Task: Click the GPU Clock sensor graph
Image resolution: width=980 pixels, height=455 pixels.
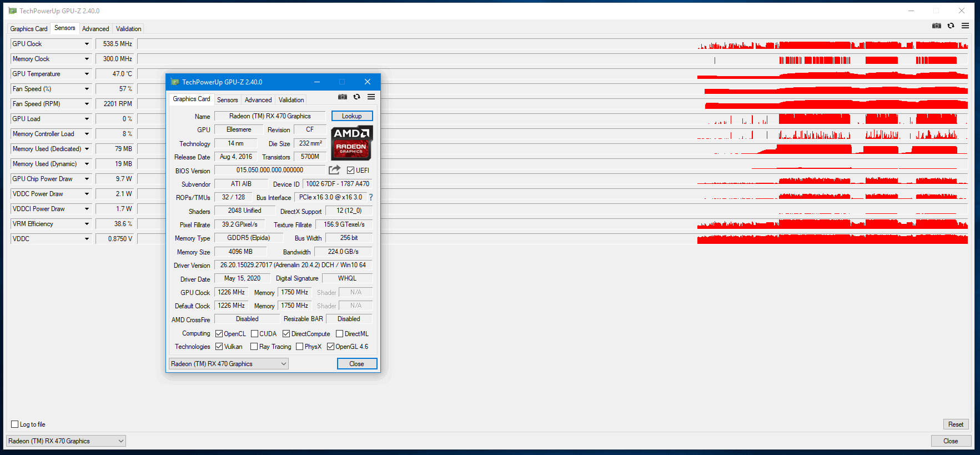Action: click(552, 44)
